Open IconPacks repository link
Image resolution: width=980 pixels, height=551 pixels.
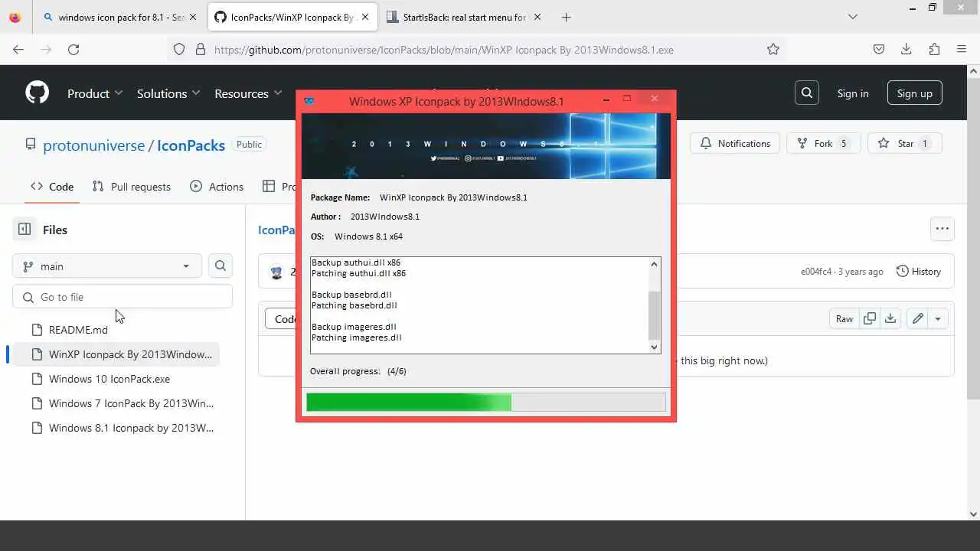(191, 145)
